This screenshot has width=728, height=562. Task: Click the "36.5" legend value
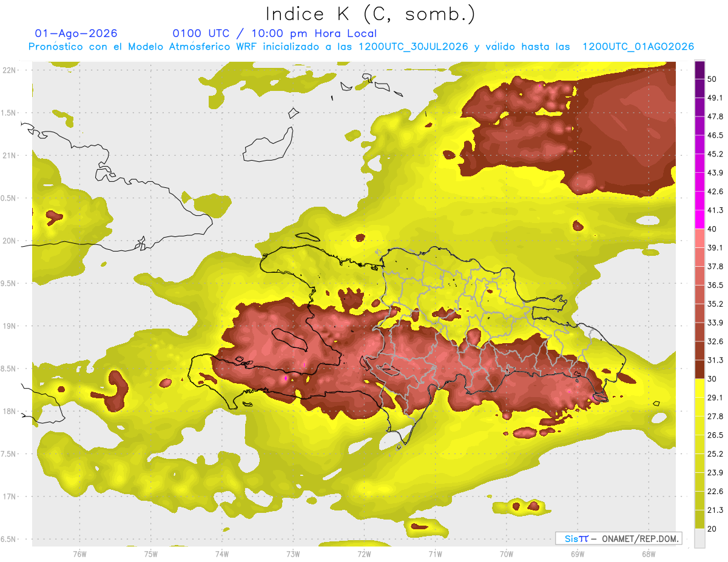pyautogui.click(x=716, y=285)
